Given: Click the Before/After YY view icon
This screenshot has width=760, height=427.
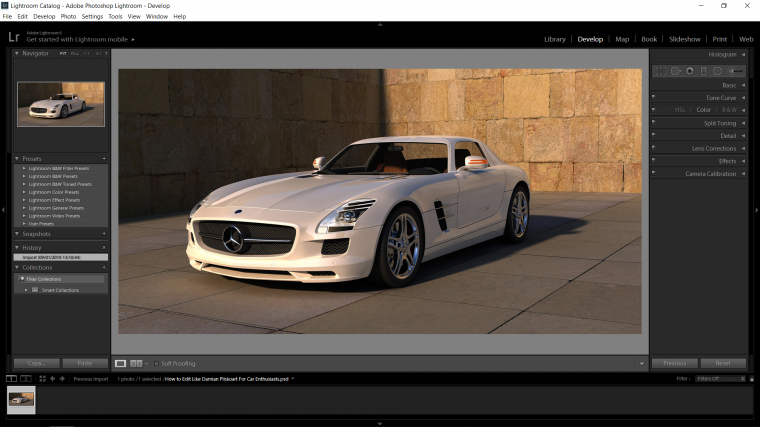Looking at the screenshot, I should point(136,363).
